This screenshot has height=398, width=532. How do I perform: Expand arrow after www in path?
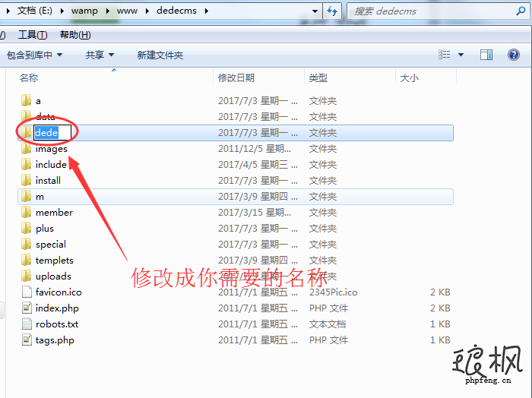[147, 11]
